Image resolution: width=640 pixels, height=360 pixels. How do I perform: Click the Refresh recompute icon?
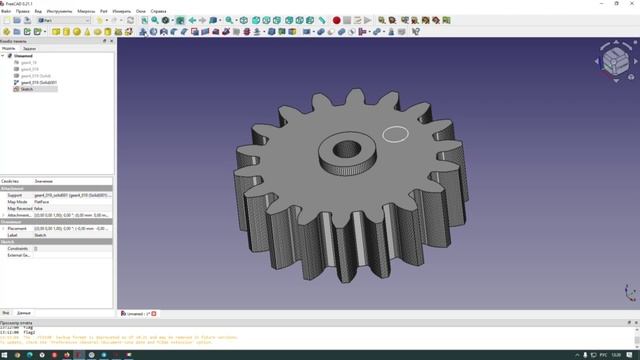pyautogui.click(x=130, y=20)
